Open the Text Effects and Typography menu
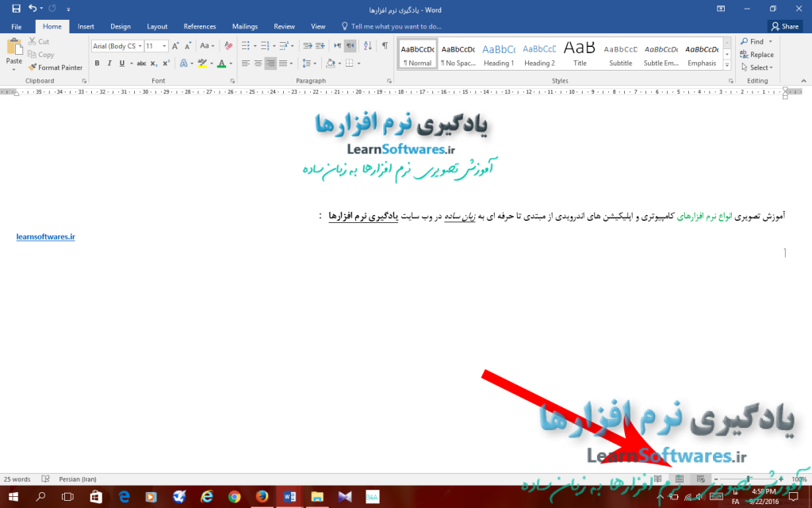The height and width of the screenshot is (508, 812). pyautogui.click(x=184, y=63)
